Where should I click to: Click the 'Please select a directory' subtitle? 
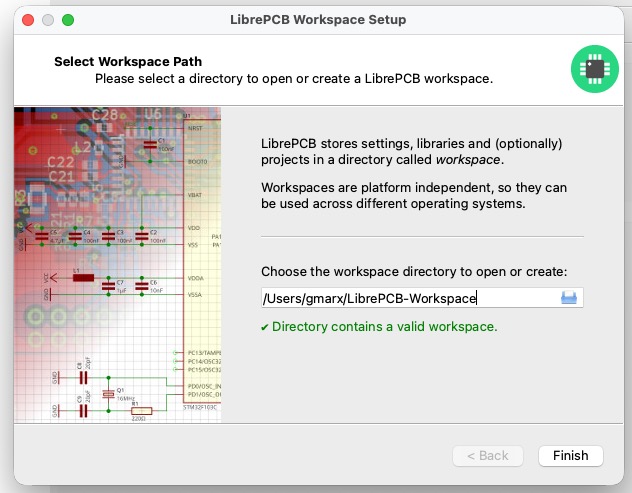(294, 79)
